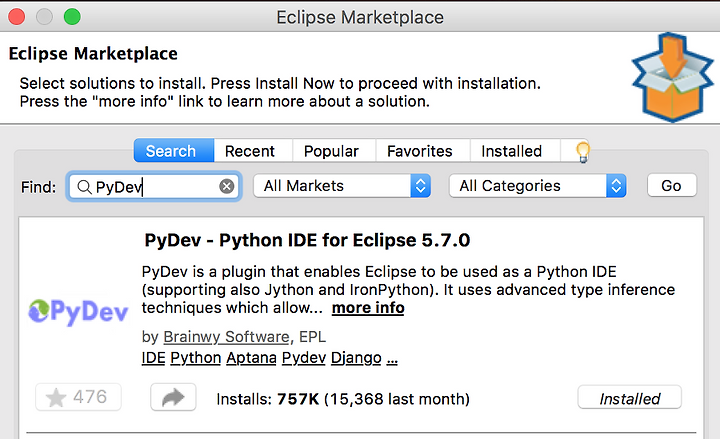Open the All Markets dropdown

click(x=342, y=186)
